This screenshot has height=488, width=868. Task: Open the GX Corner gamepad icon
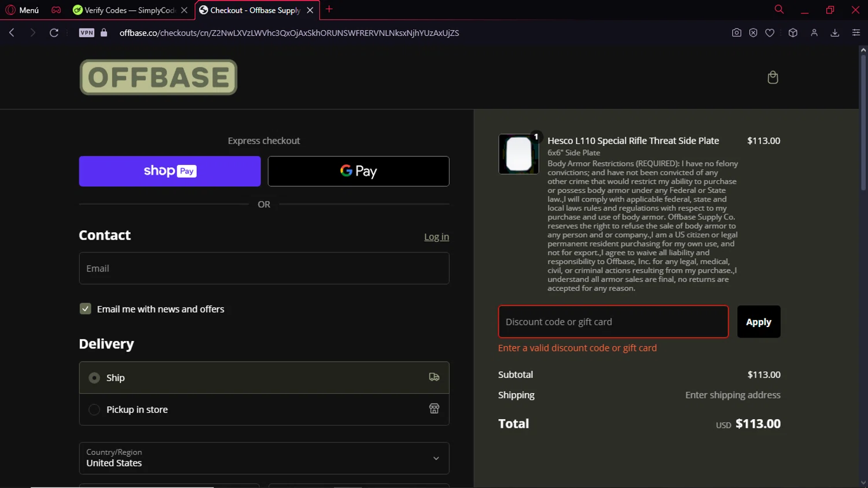[56, 10]
